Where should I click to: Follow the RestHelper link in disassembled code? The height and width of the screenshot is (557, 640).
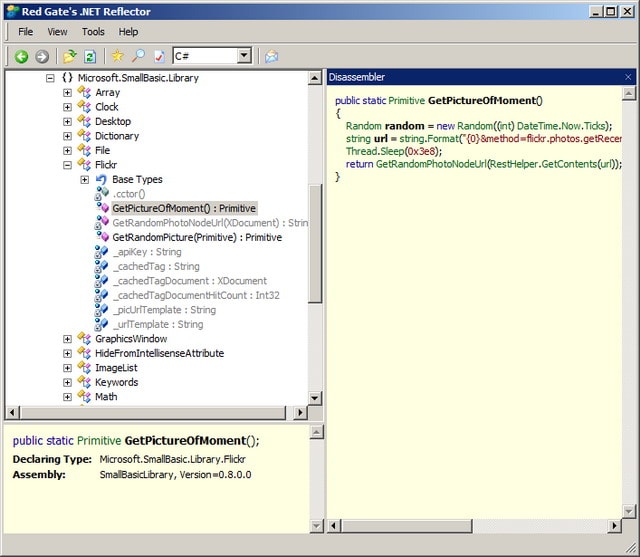coord(515,164)
